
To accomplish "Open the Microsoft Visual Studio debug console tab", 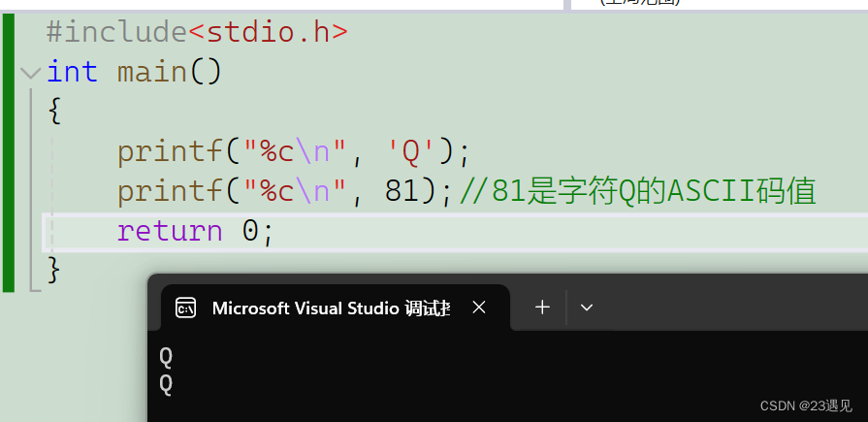I will [336, 308].
